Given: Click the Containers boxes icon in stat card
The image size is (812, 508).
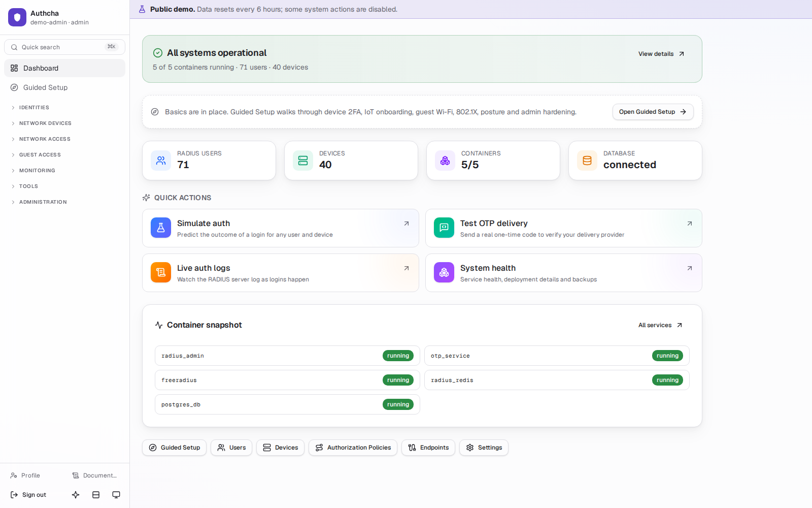Looking at the screenshot, I should tap(445, 161).
